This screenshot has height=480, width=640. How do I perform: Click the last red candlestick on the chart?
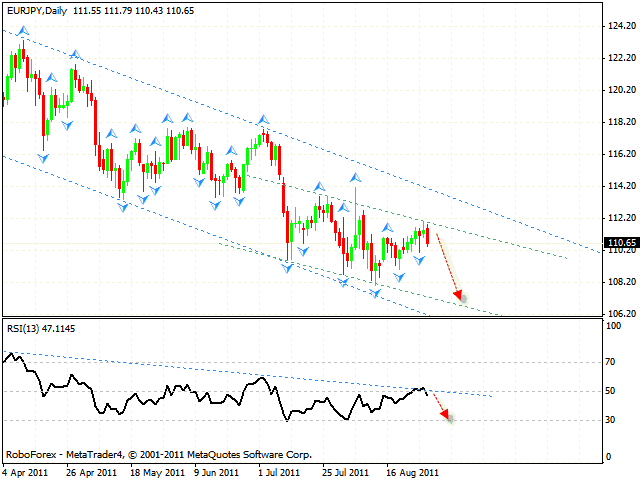point(429,235)
